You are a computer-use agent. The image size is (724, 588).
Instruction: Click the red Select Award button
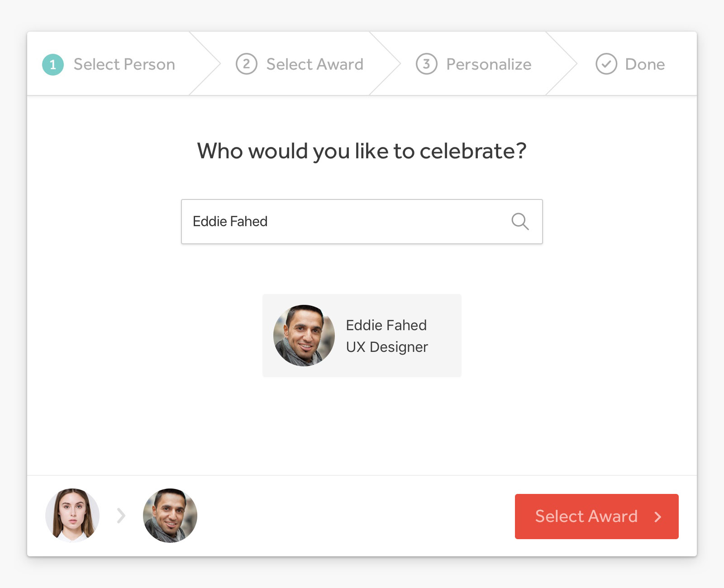[x=597, y=517]
